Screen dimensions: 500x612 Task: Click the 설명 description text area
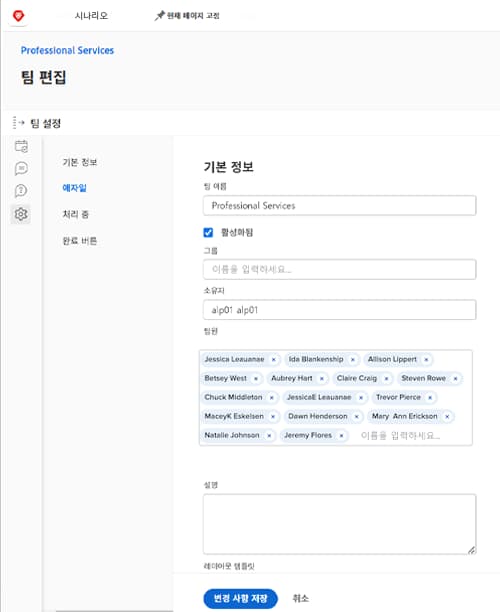pos(339,524)
